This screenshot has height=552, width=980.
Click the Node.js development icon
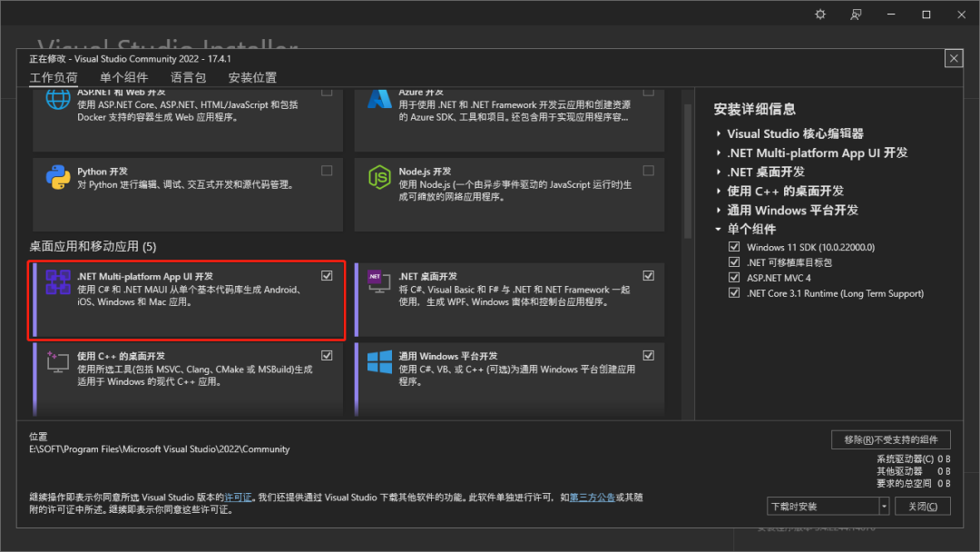(379, 178)
